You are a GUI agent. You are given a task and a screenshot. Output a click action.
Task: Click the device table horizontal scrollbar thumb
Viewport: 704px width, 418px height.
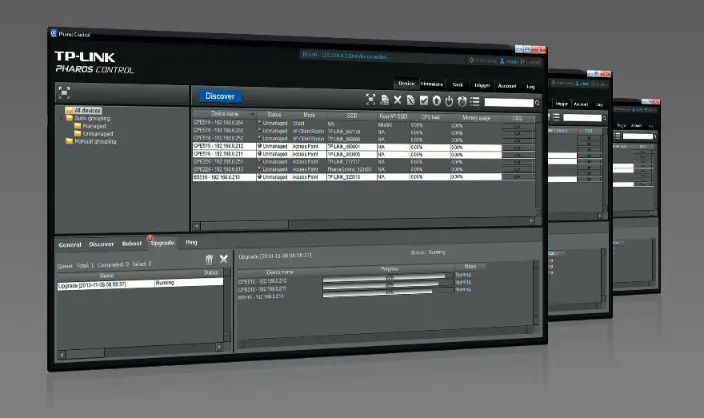245,224
